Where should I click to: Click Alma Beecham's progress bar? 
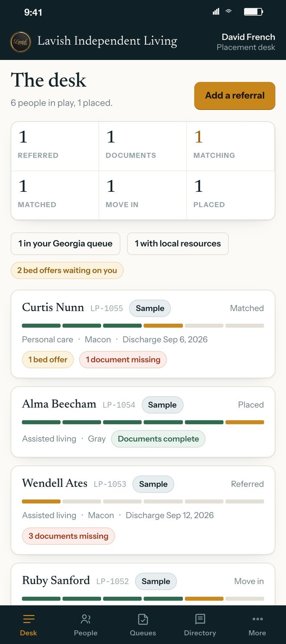coord(143,422)
